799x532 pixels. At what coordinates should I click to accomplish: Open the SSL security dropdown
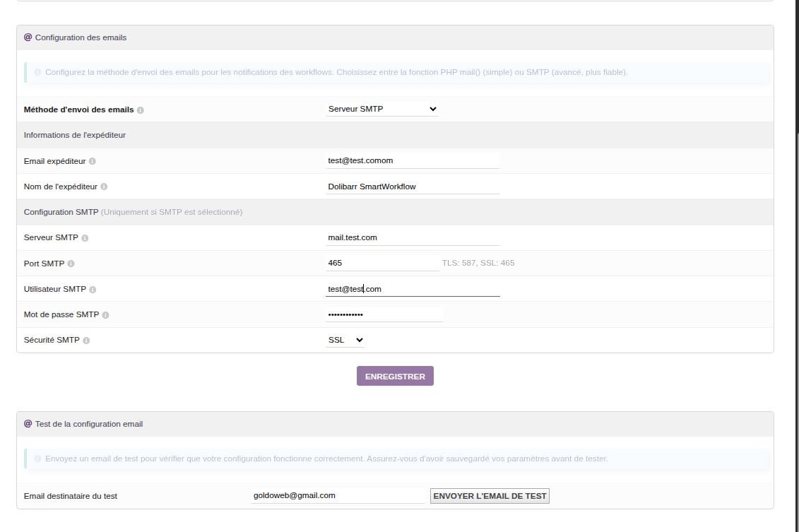click(x=345, y=340)
